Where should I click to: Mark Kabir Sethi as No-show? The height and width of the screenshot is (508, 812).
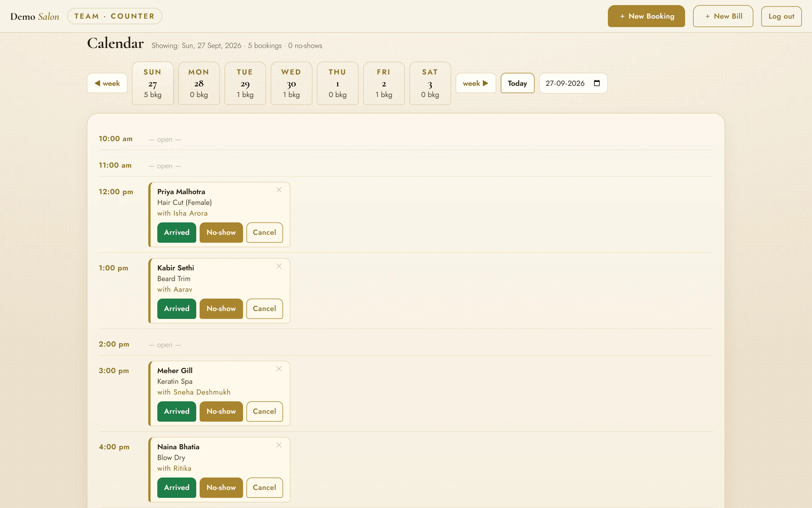pyautogui.click(x=221, y=309)
